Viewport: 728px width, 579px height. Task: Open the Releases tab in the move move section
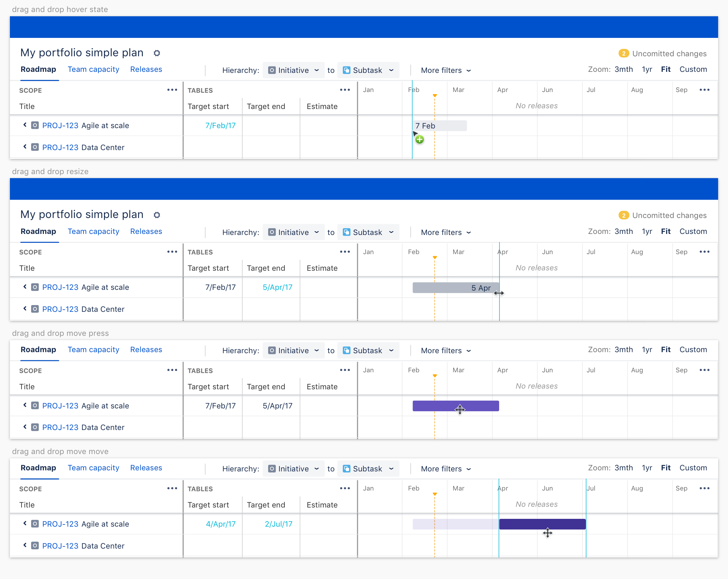pos(146,468)
